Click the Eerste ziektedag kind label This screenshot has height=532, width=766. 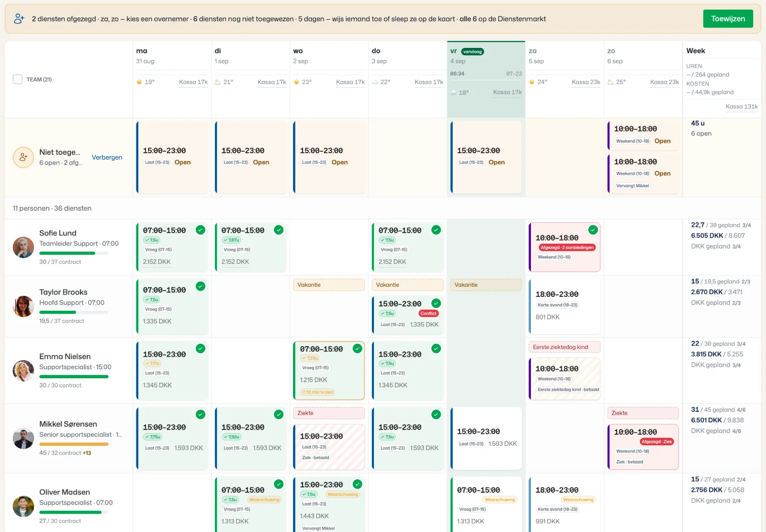click(564, 347)
